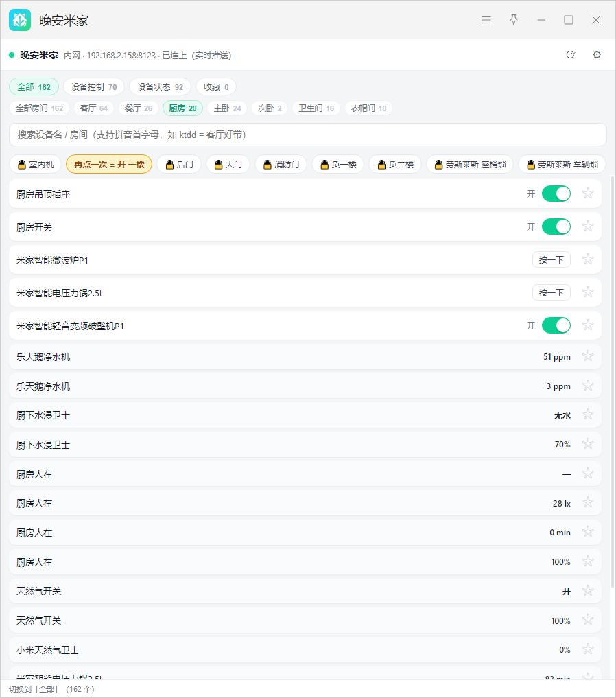Viewport: 616px width, 698px height.
Task: Filter by 主卧 room
Action: coord(227,108)
